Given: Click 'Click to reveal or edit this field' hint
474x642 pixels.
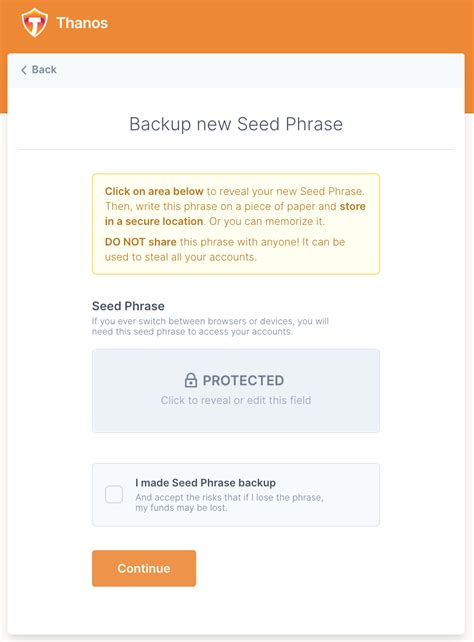Looking at the screenshot, I should click(x=236, y=400).
